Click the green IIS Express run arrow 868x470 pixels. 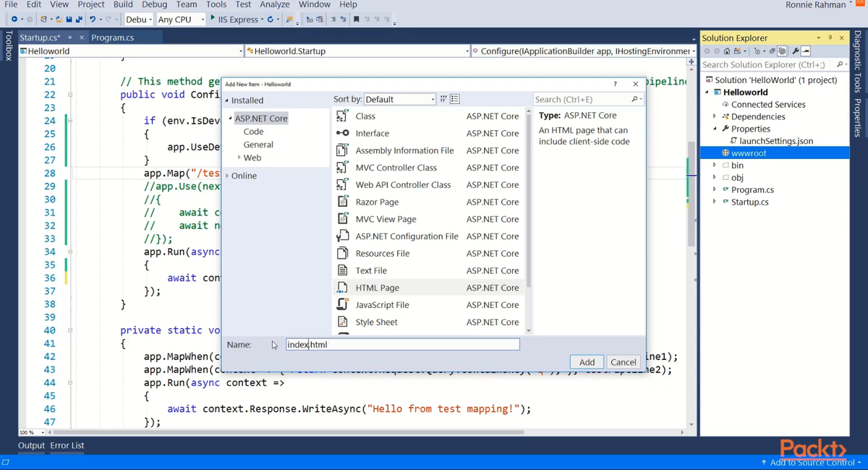coord(213,18)
